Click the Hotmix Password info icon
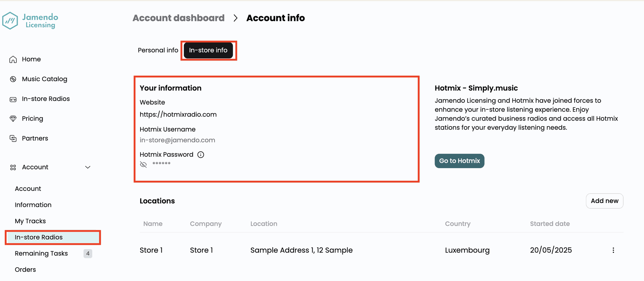 coord(201,154)
